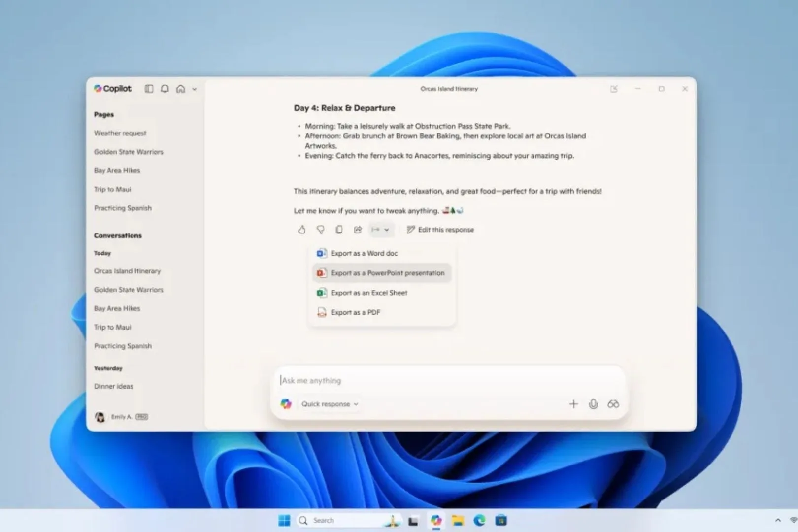Select Export as an Excel Sheet
This screenshot has width=798, height=532.
coord(368,293)
